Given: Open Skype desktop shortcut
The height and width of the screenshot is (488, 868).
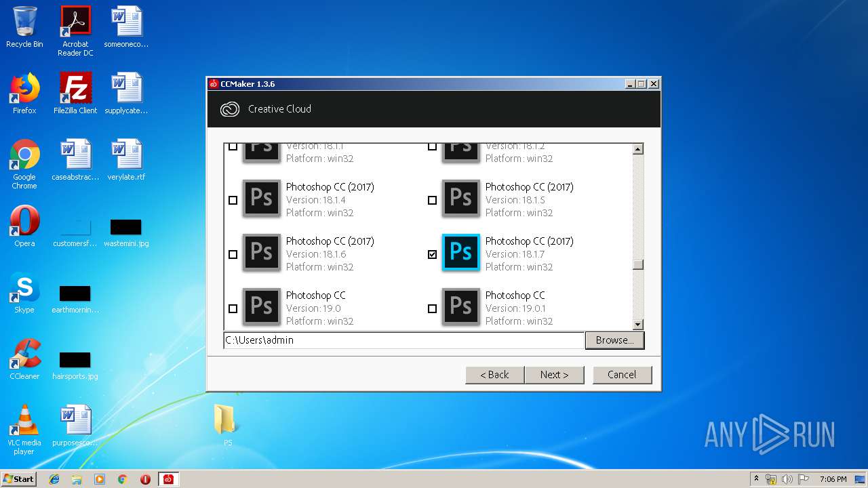Looking at the screenshot, I should tap(24, 293).
